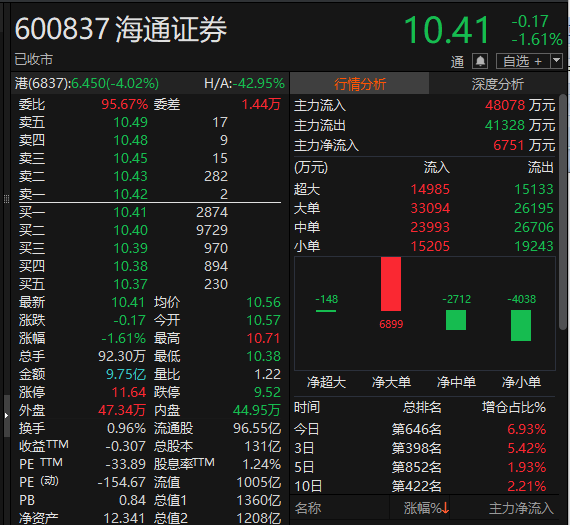The height and width of the screenshot is (525, 570).
Task: Click the 中单 outflow value 26706
Action: [534, 227]
